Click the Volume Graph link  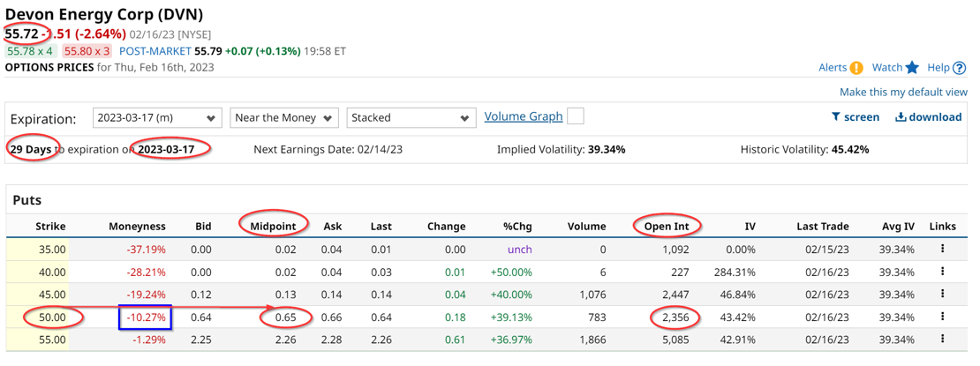coord(524,116)
